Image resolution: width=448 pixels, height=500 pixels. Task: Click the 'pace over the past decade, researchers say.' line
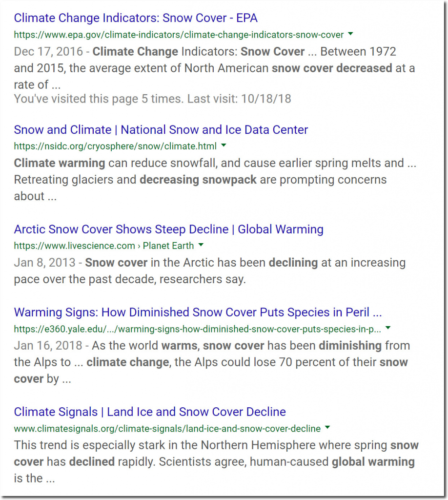[x=130, y=279]
